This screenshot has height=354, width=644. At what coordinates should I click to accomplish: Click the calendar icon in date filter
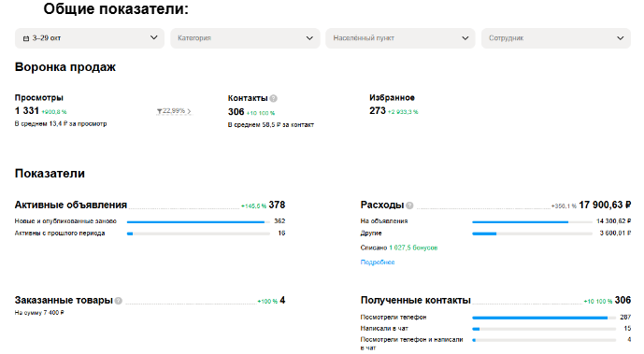(26, 38)
